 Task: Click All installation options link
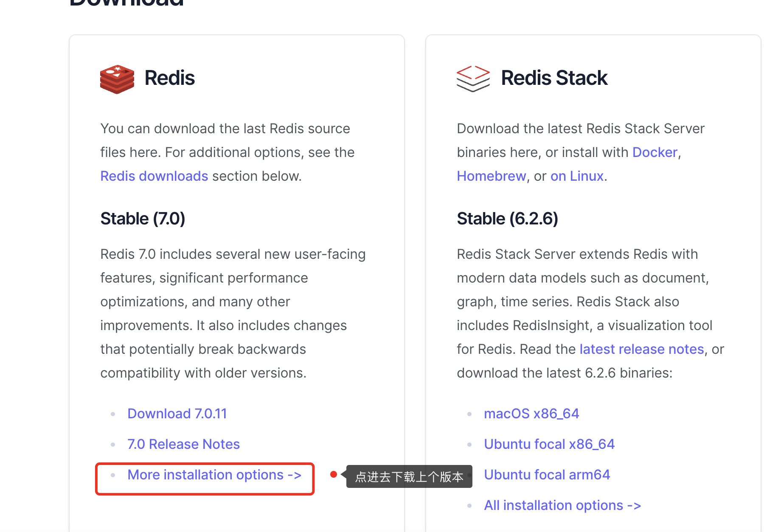563,505
